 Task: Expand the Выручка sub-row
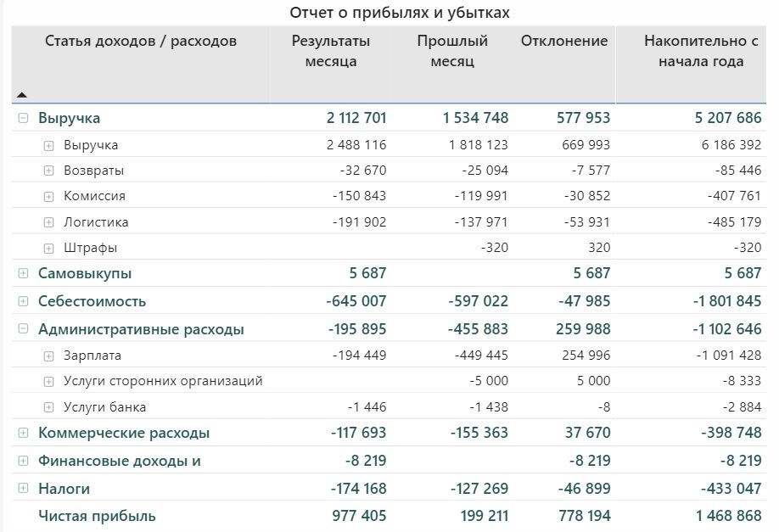click(x=48, y=146)
